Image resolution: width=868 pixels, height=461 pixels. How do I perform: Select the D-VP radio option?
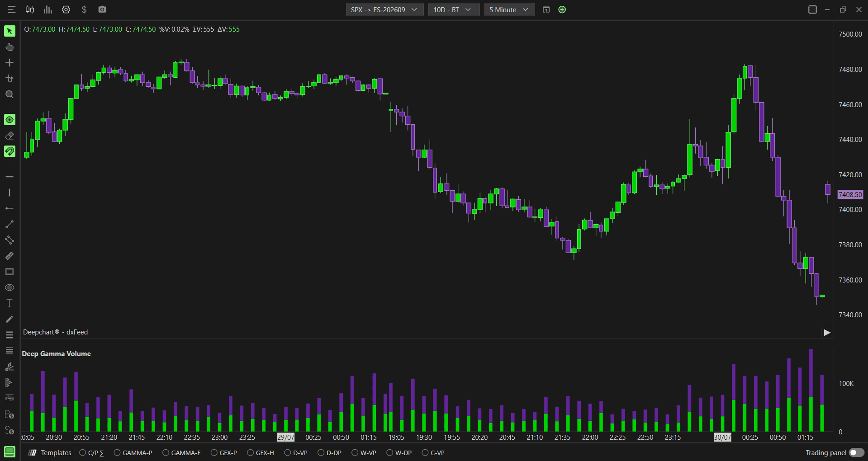tap(296, 452)
